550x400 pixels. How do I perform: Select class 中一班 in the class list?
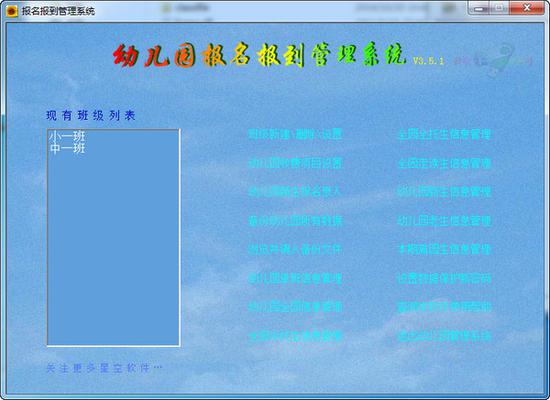coord(67,148)
